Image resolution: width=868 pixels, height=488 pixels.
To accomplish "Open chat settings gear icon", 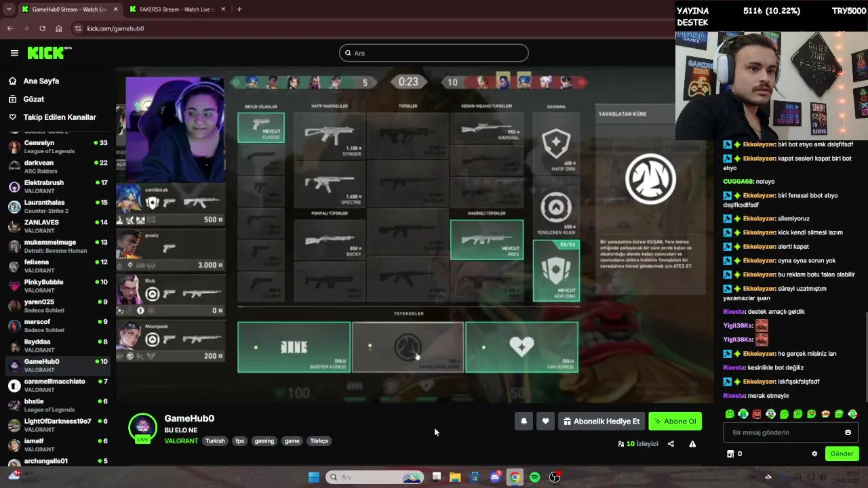I will click(x=814, y=454).
